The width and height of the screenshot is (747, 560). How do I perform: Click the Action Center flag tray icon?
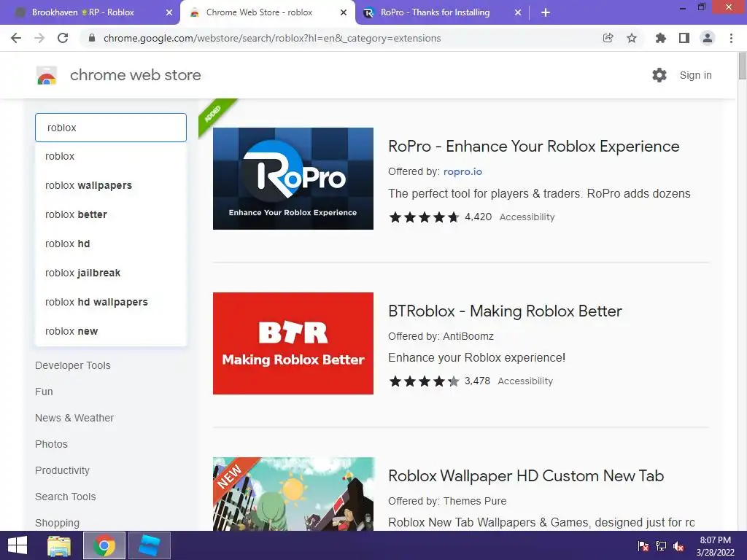[x=643, y=545]
